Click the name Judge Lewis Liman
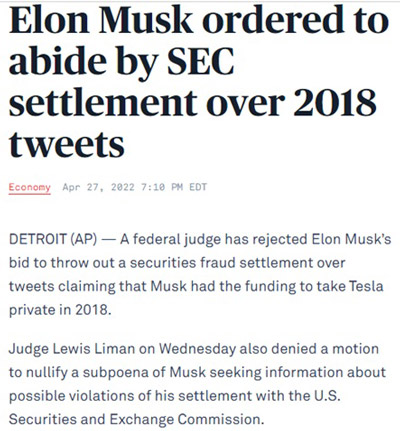This screenshot has height=431, width=400. 72,349
